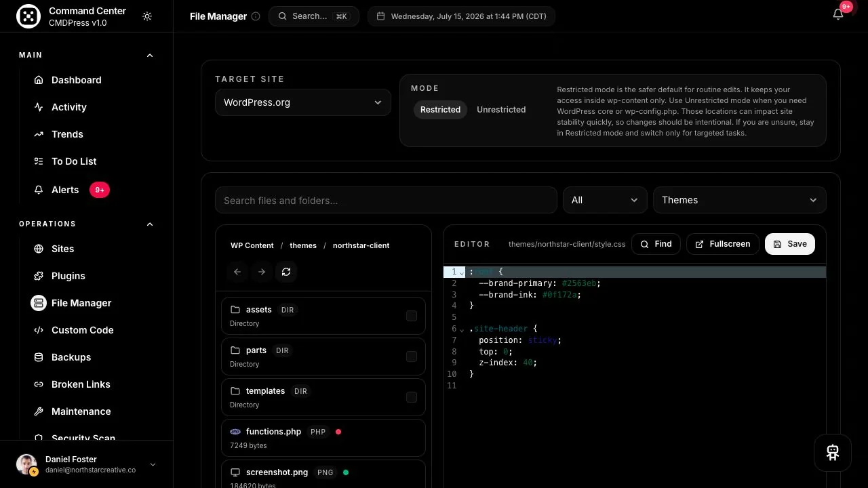Click the Trends chart icon
Screen dimensions: 868x488
pos(39,134)
